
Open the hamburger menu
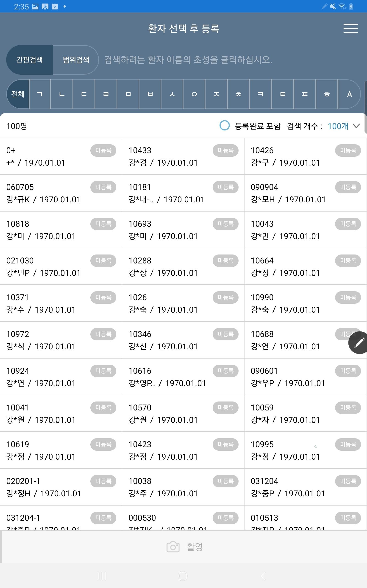coord(350,29)
